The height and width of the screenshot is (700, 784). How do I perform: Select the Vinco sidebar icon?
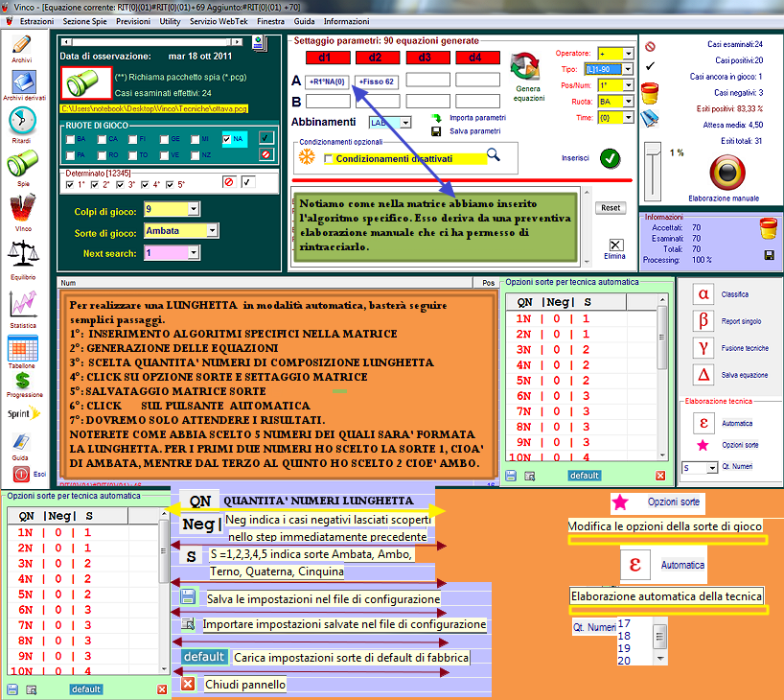point(23,208)
